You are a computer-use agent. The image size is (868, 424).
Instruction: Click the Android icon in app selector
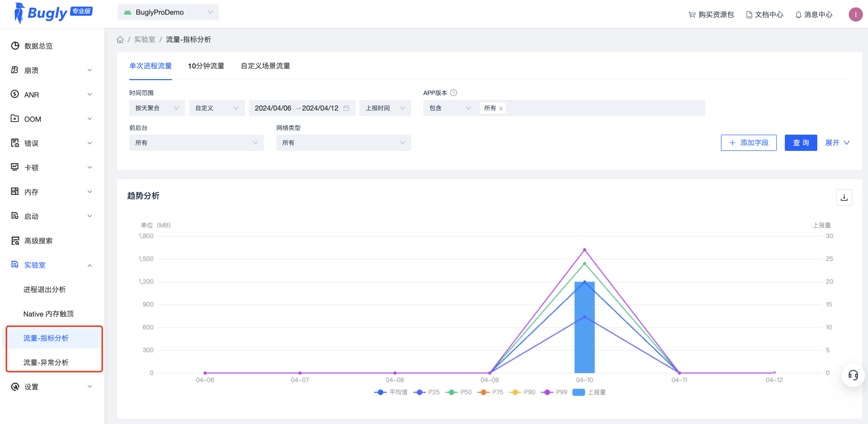(x=127, y=12)
